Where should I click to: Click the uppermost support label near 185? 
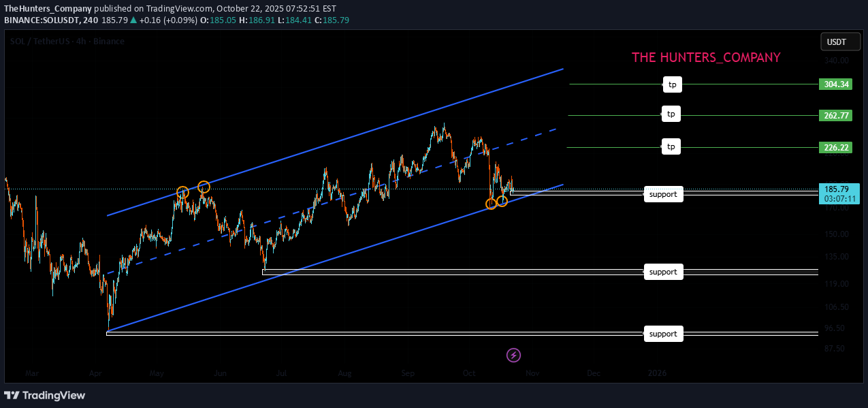pos(663,194)
